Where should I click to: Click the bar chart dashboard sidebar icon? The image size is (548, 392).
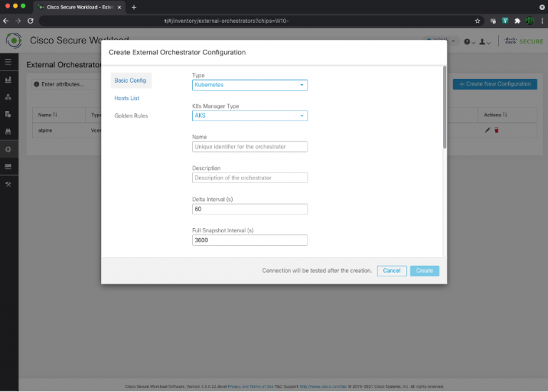8,79
